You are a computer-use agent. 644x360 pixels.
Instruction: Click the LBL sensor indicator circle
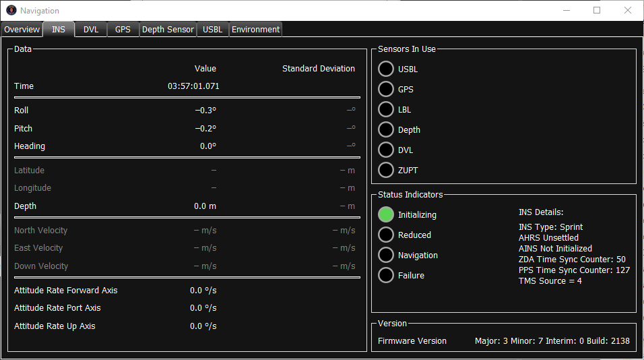pyautogui.click(x=386, y=110)
